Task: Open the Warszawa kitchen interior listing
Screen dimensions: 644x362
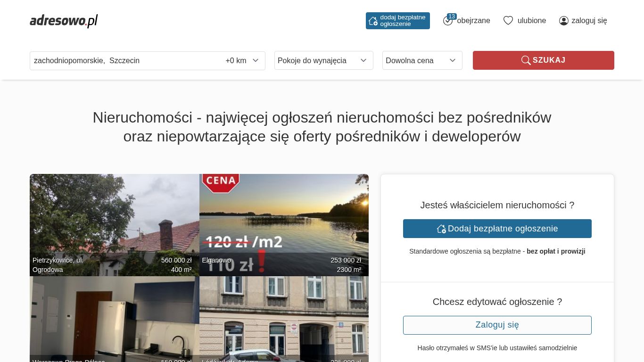Action: pyautogui.click(x=114, y=319)
